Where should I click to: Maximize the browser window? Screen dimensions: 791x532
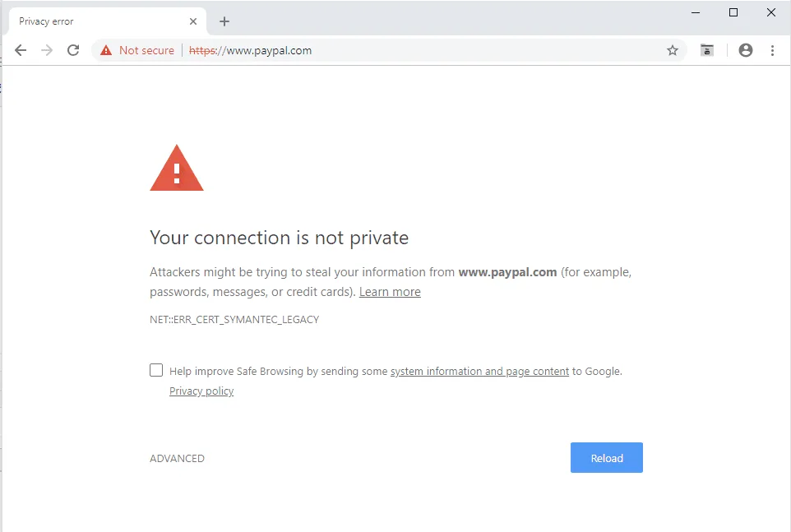pyautogui.click(x=733, y=12)
